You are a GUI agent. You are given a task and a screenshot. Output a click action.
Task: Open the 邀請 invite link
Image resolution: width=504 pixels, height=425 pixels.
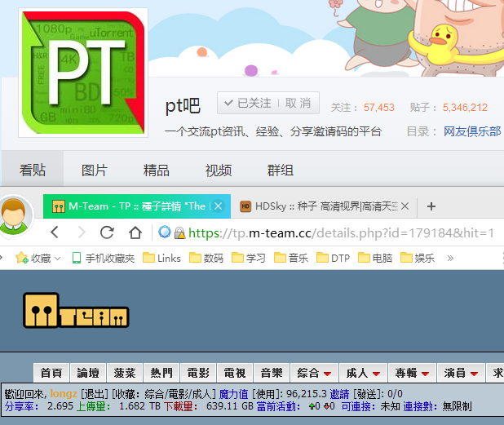(x=339, y=394)
